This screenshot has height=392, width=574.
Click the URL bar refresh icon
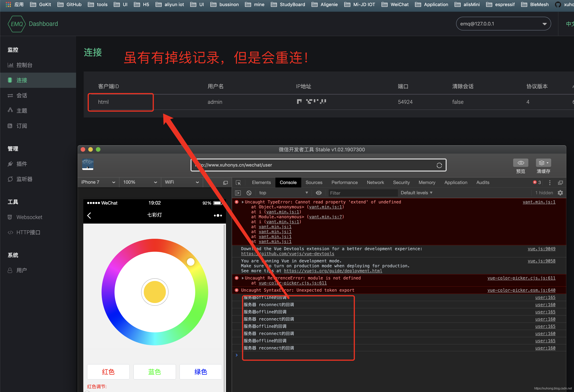(439, 165)
